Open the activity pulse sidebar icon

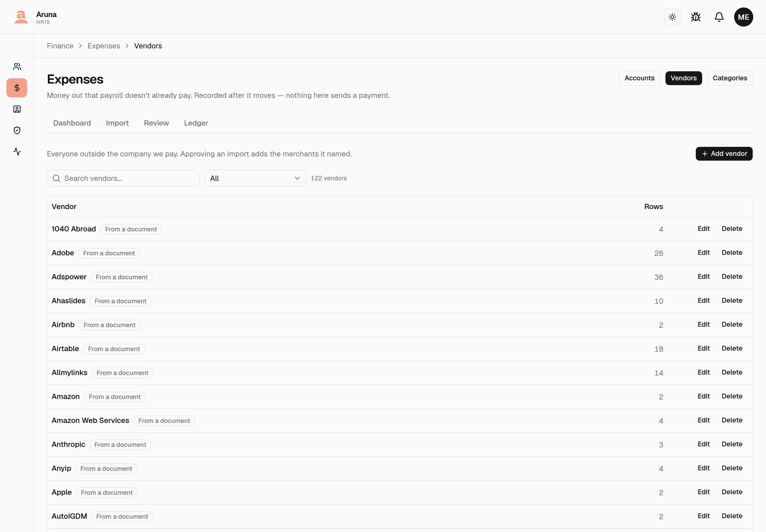pyautogui.click(x=17, y=152)
